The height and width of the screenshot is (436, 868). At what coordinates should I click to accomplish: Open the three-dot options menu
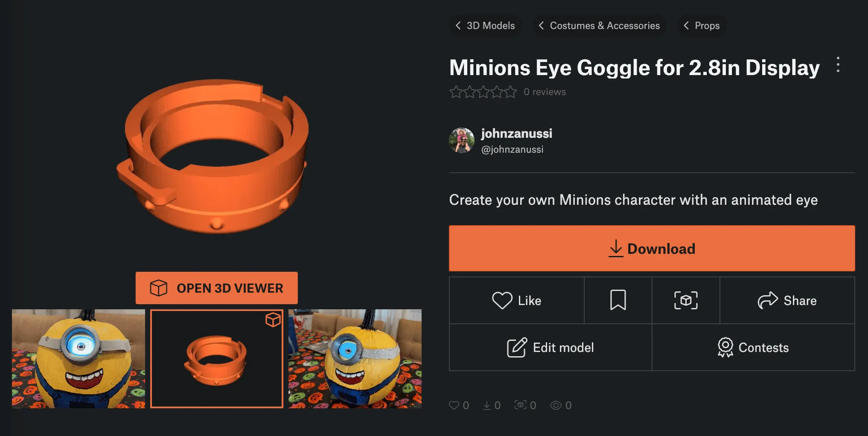coord(837,66)
